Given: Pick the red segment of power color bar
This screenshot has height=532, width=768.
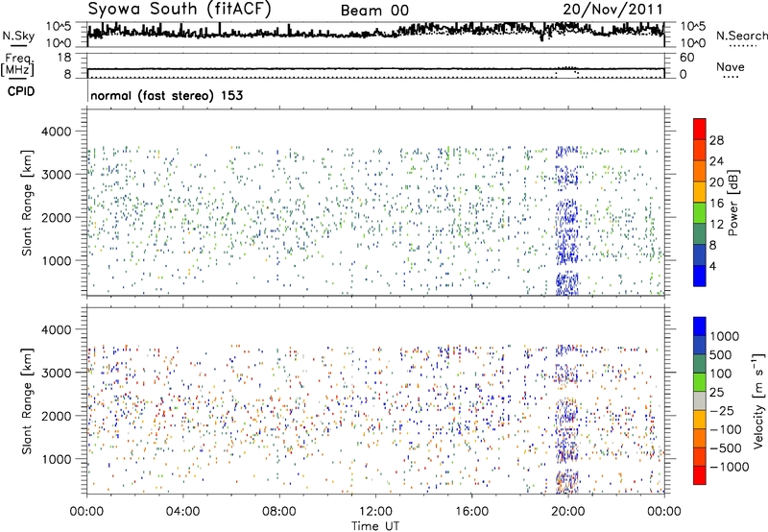Looking at the screenshot, I should 700,129.
